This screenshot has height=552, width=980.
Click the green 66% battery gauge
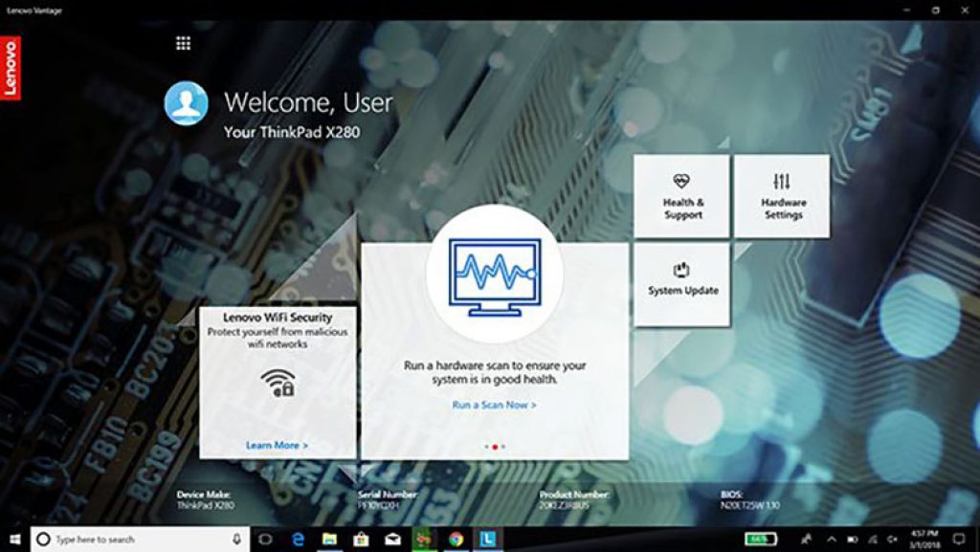pyautogui.click(x=761, y=539)
